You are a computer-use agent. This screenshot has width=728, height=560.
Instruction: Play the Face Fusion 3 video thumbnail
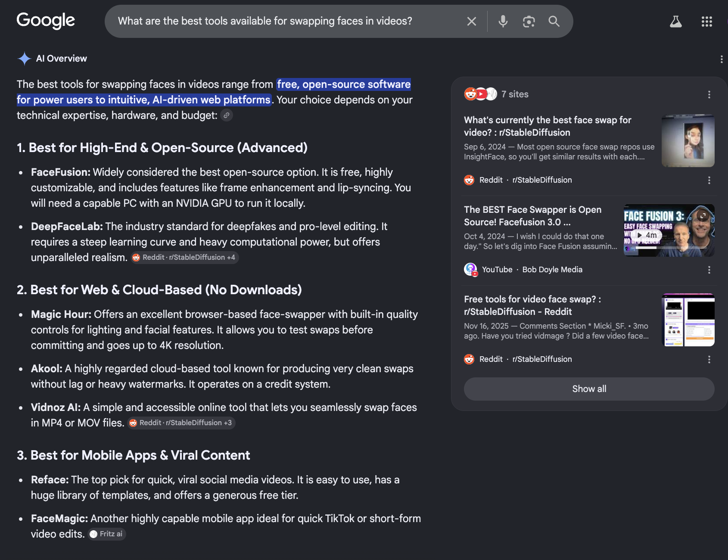(647, 235)
